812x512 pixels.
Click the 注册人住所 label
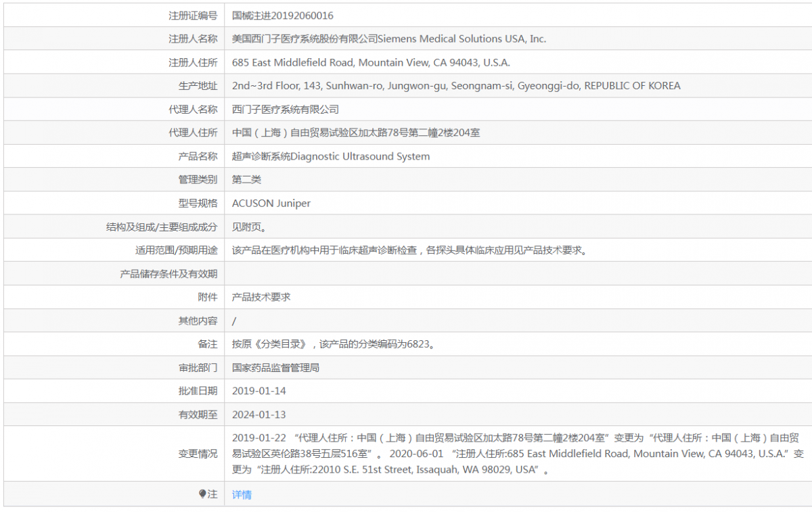tap(193, 62)
